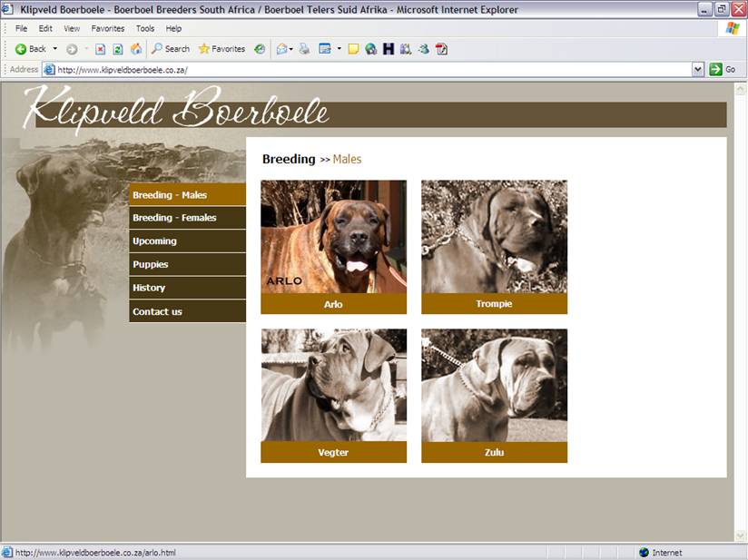Image resolution: width=748 pixels, height=560 pixels.
Task: Print the page with printer icon
Action: pyautogui.click(x=304, y=49)
